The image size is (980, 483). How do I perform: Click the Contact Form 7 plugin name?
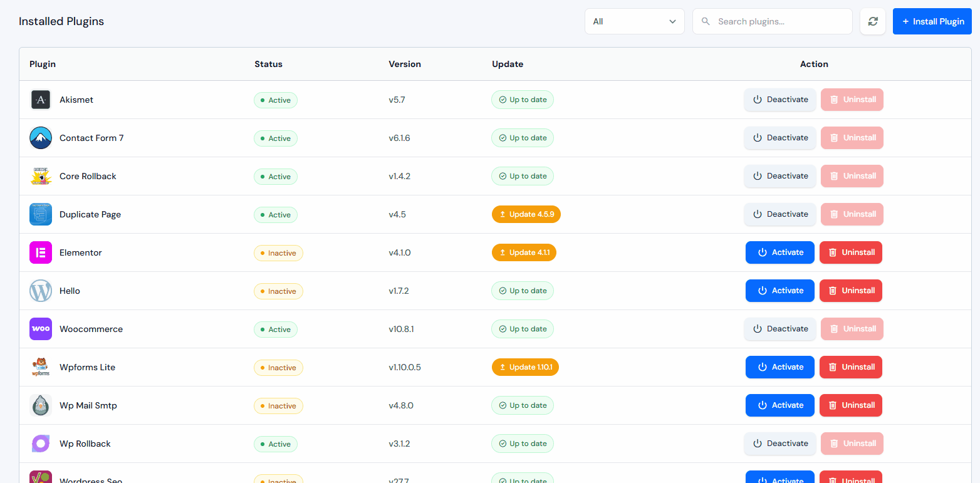click(x=91, y=138)
